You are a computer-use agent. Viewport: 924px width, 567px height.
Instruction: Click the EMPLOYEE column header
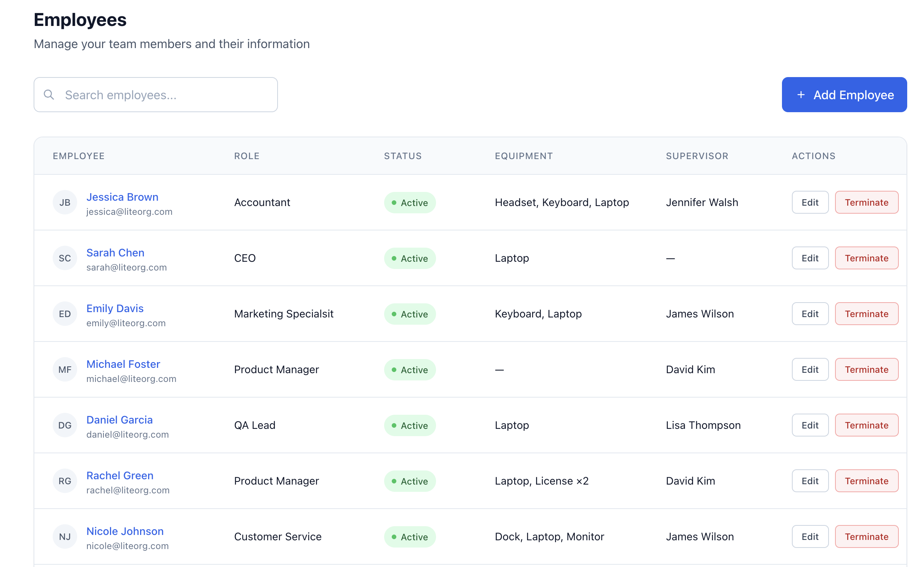point(79,156)
